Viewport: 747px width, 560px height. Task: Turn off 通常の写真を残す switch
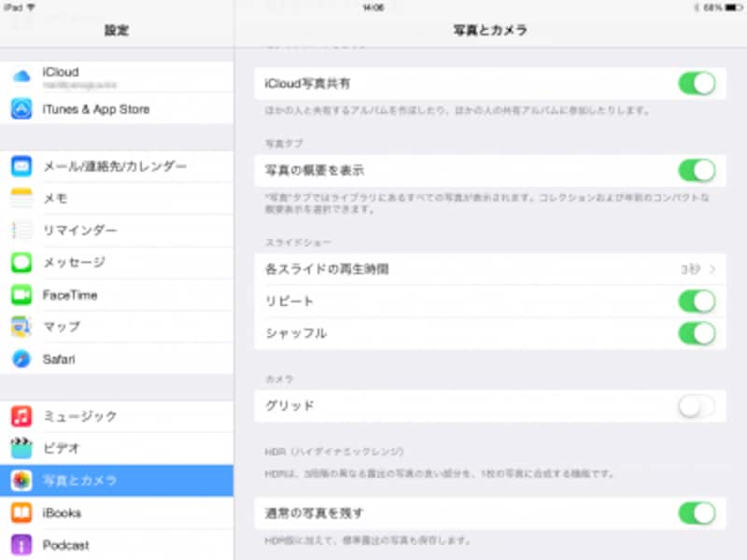pyautogui.click(x=697, y=513)
